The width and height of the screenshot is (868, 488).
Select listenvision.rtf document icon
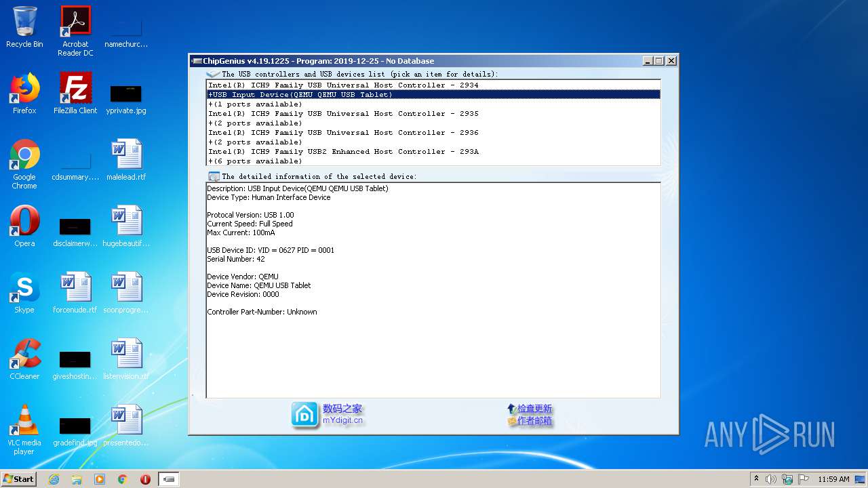[126, 358]
